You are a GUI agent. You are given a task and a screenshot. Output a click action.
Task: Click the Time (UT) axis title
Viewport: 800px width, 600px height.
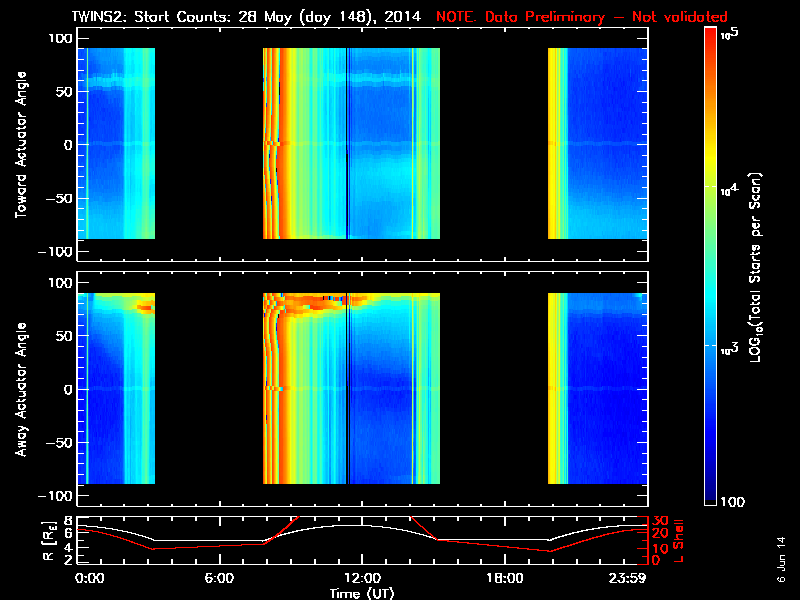pos(362,593)
